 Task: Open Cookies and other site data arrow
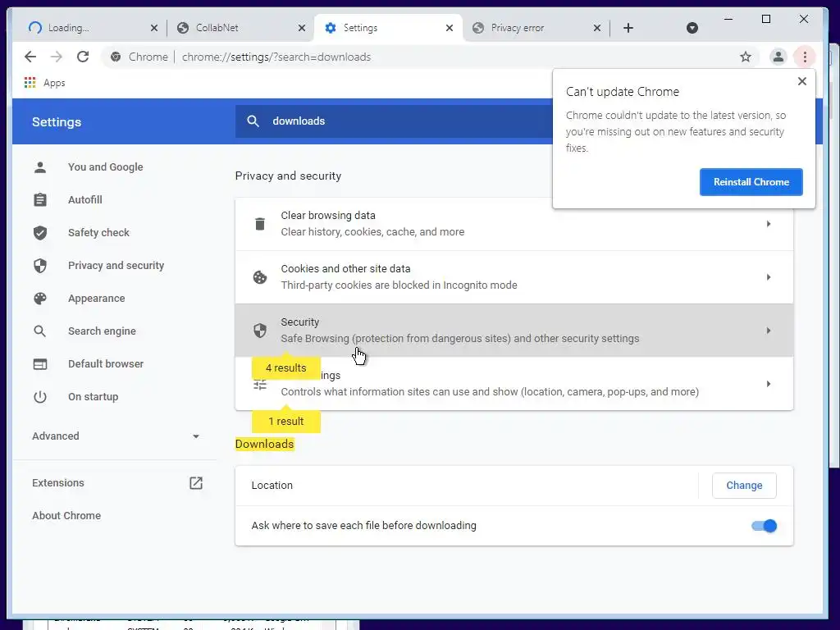(768, 277)
